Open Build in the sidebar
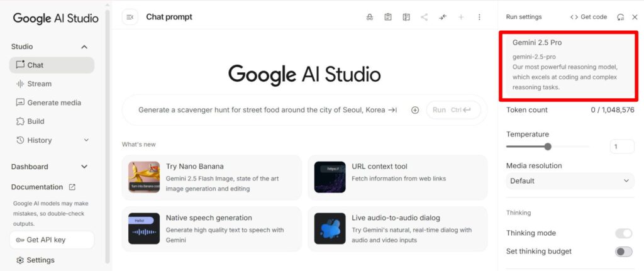 click(x=52, y=121)
